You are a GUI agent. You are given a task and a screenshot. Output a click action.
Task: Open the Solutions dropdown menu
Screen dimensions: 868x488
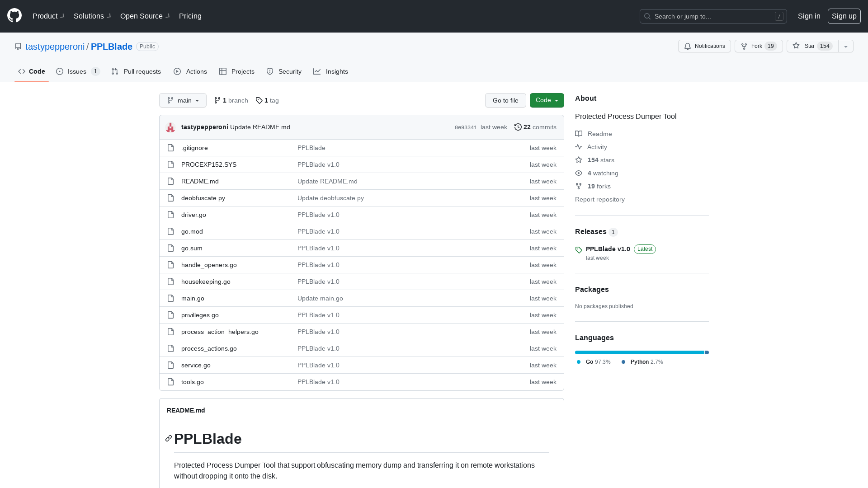(x=93, y=16)
